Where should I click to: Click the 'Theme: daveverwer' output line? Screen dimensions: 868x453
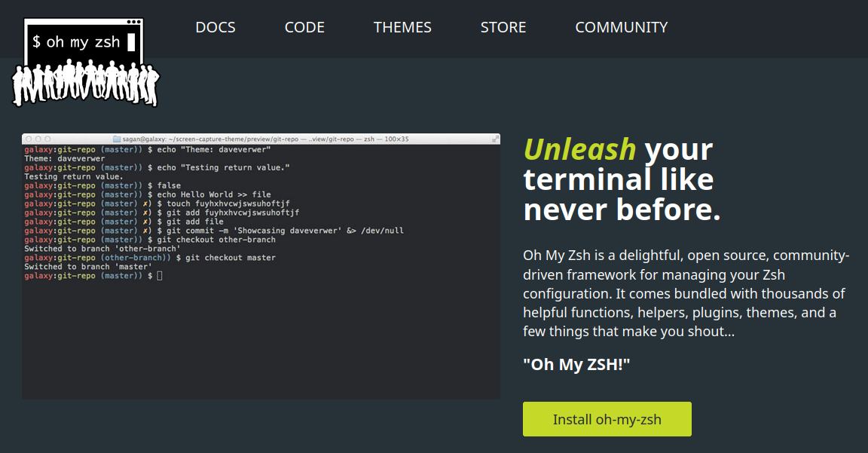coord(64,158)
